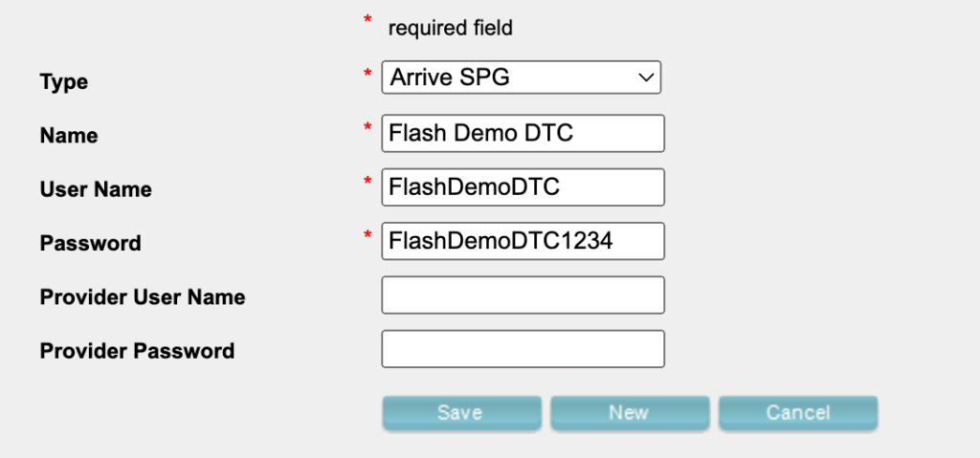The height and width of the screenshot is (458, 980).
Task: Click the bold Password label
Action: coord(90,244)
